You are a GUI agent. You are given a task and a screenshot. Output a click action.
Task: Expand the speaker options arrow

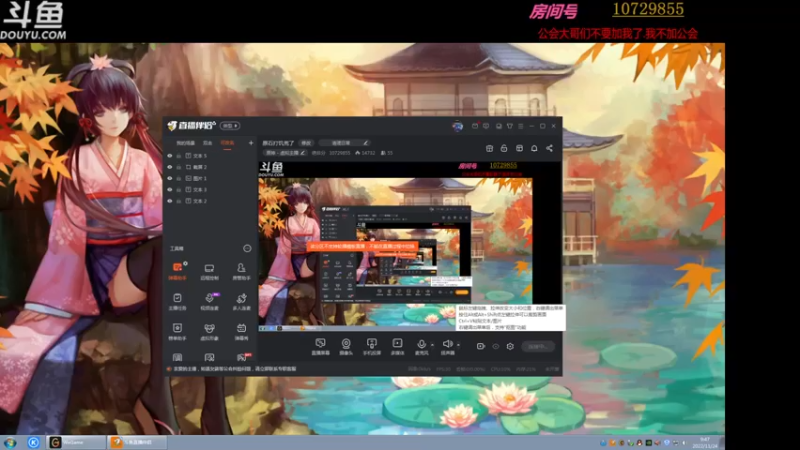(x=458, y=345)
